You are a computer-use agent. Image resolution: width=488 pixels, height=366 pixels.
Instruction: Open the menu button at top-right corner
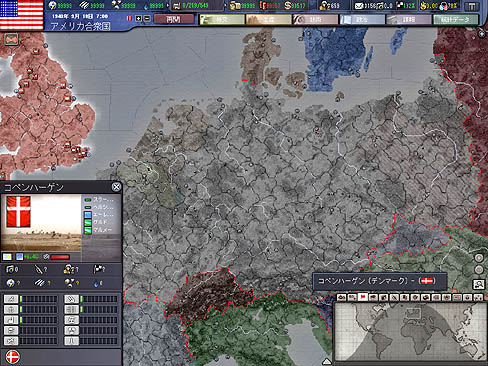pyautogui.click(x=472, y=6)
